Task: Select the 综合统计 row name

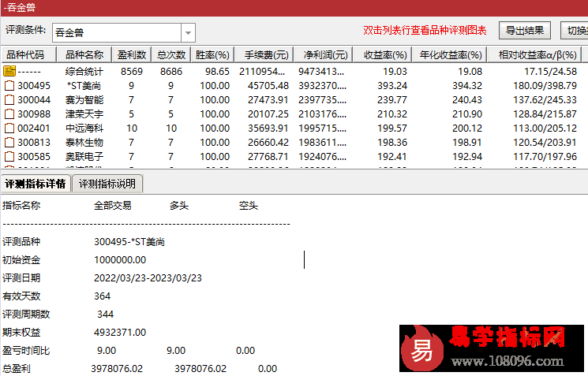Action: [84, 72]
